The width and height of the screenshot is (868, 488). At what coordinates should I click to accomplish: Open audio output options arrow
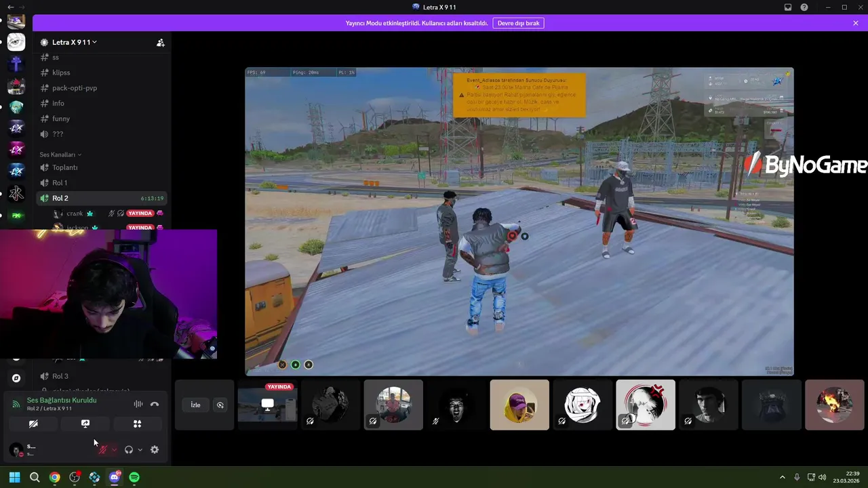pos(140,449)
